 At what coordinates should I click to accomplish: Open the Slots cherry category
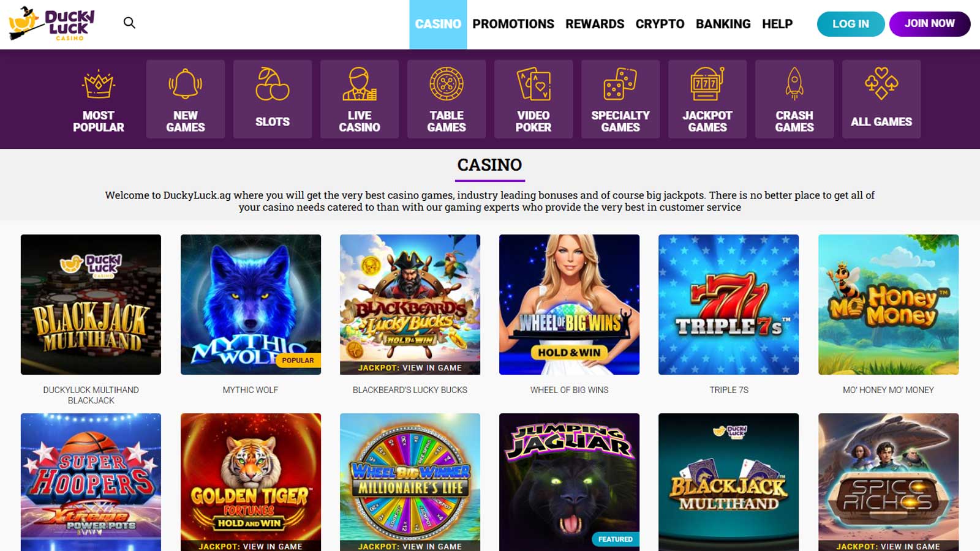[273, 99]
